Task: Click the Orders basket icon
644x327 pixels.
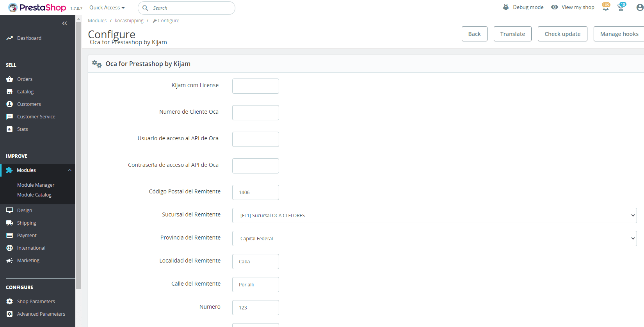Action: point(10,79)
